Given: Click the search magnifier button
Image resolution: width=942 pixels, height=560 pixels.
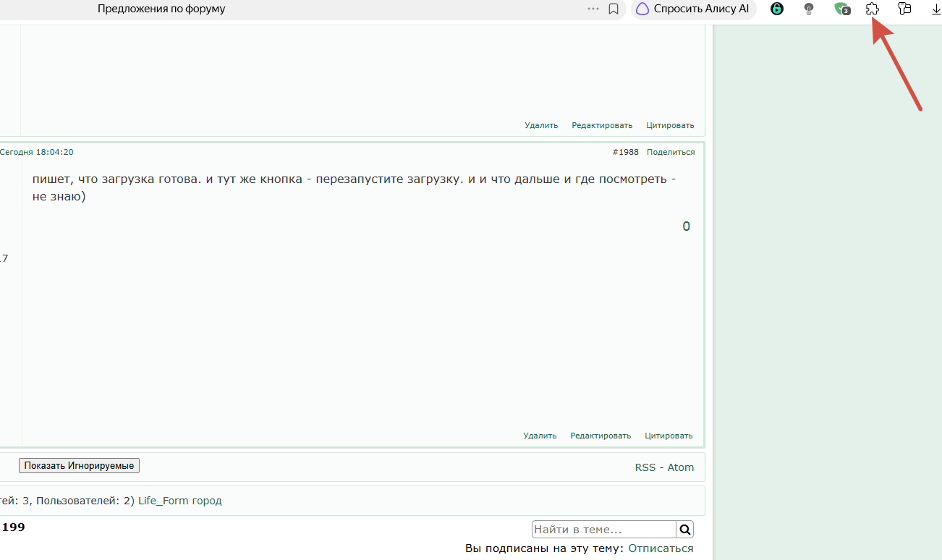Looking at the screenshot, I should pyautogui.click(x=684, y=529).
